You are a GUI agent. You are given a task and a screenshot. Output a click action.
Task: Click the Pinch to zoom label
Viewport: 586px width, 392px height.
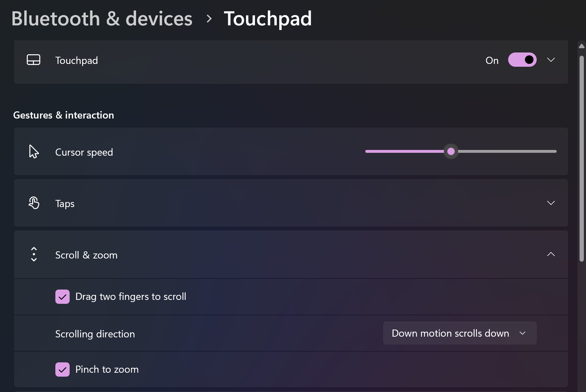106,370
